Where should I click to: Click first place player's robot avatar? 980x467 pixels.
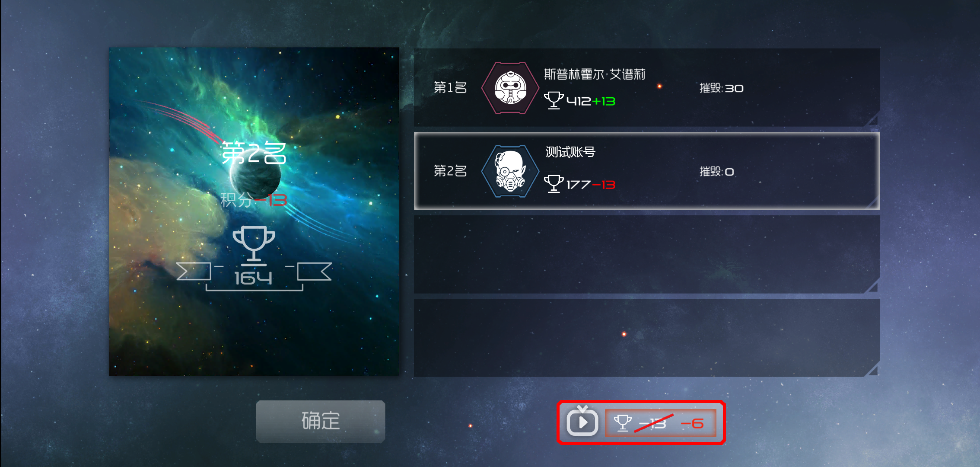pyautogui.click(x=510, y=88)
